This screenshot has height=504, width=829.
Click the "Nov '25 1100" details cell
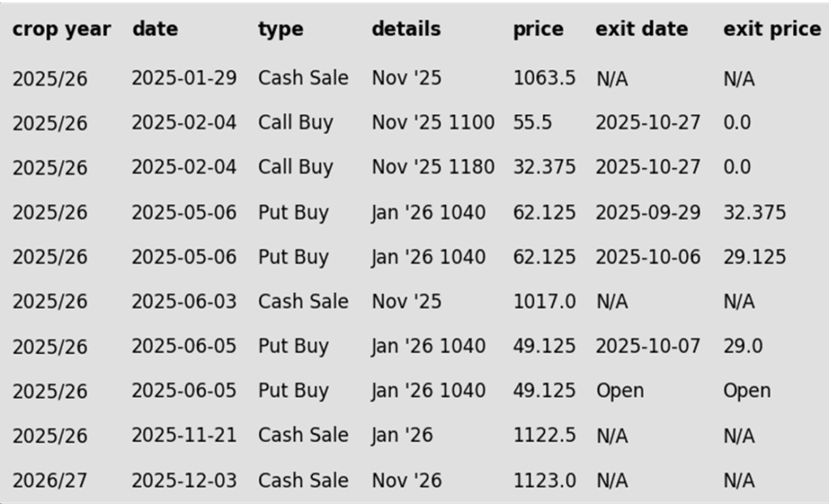pos(433,123)
